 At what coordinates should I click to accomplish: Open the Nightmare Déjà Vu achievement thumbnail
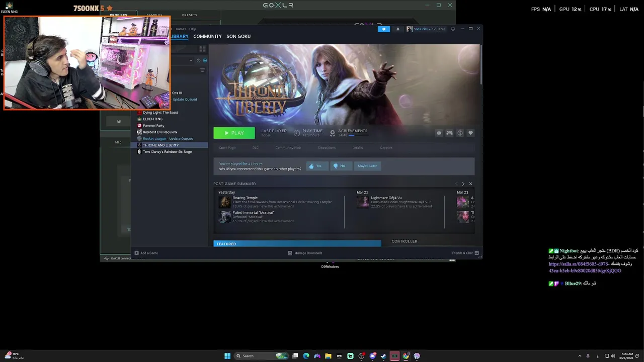[362, 202]
